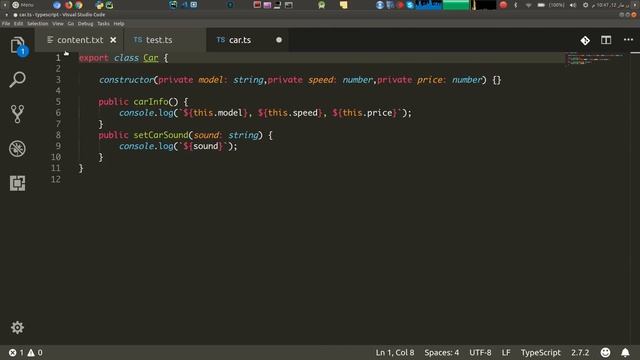Open the Debug view in activity bar

point(17,149)
